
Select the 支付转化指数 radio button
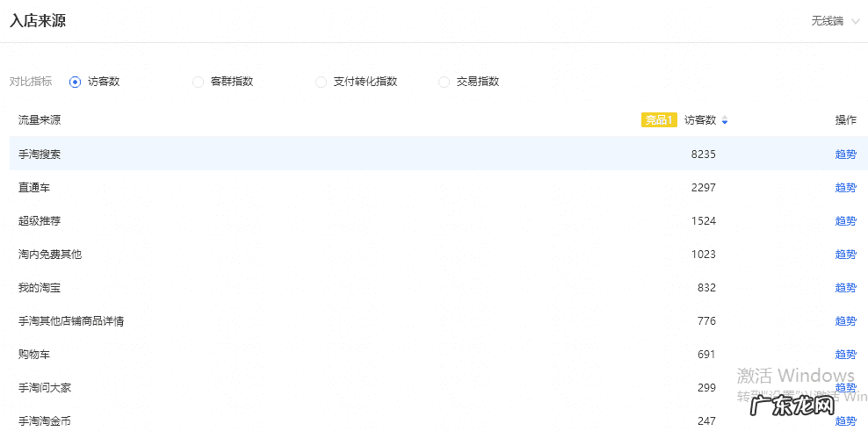[321, 82]
